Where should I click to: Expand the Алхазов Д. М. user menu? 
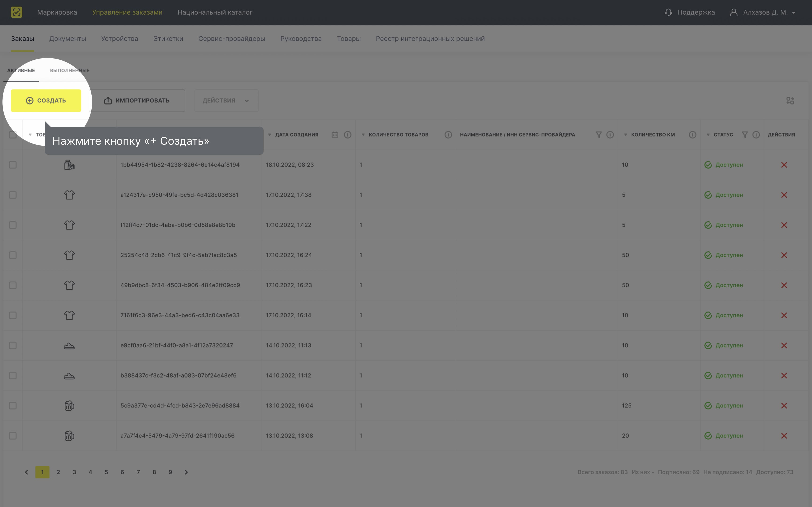click(763, 12)
